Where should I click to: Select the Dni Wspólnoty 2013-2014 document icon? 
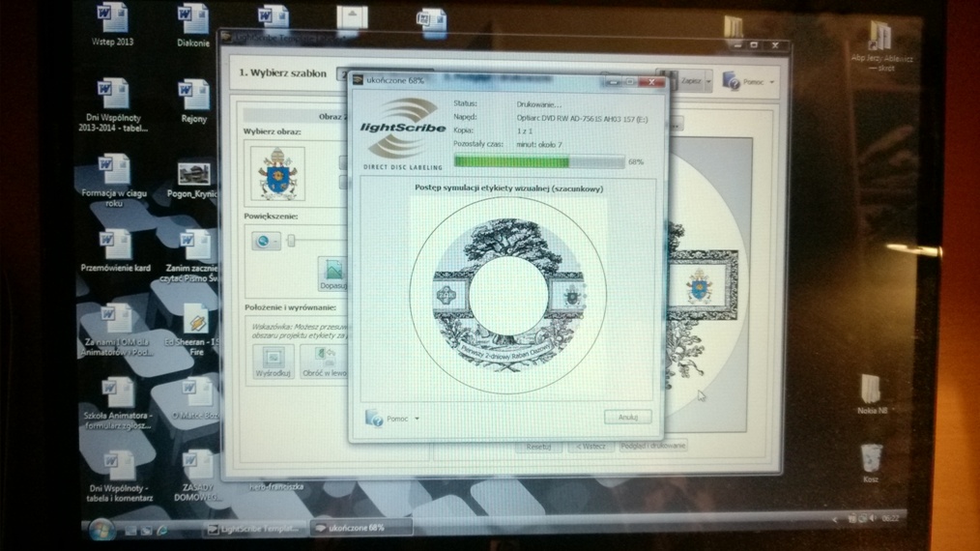click(x=113, y=103)
